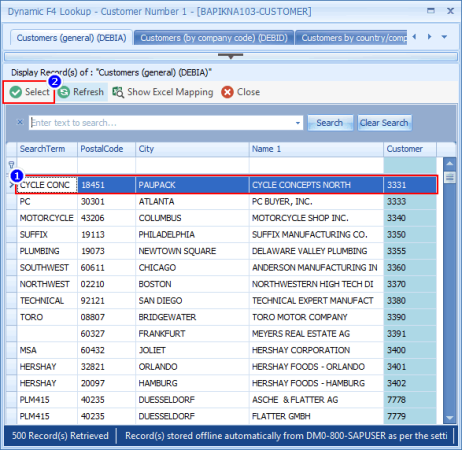Click the Show Excel Mapping icon
The image size is (462, 450).
click(x=118, y=92)
